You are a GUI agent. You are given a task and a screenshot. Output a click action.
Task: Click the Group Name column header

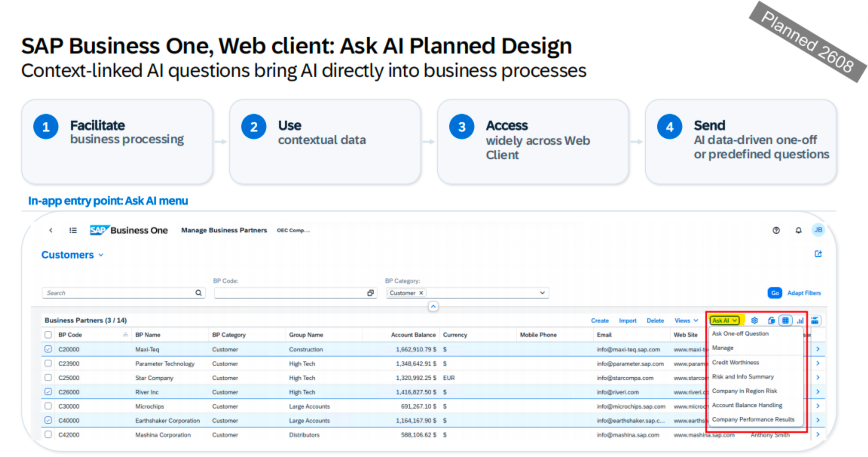[306, 334]
